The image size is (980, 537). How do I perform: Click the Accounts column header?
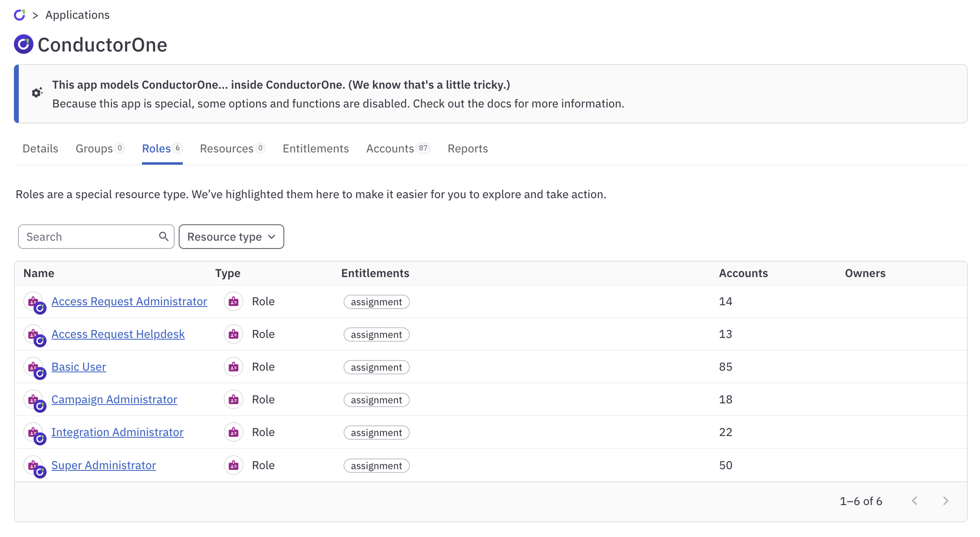tap(743, 273)
